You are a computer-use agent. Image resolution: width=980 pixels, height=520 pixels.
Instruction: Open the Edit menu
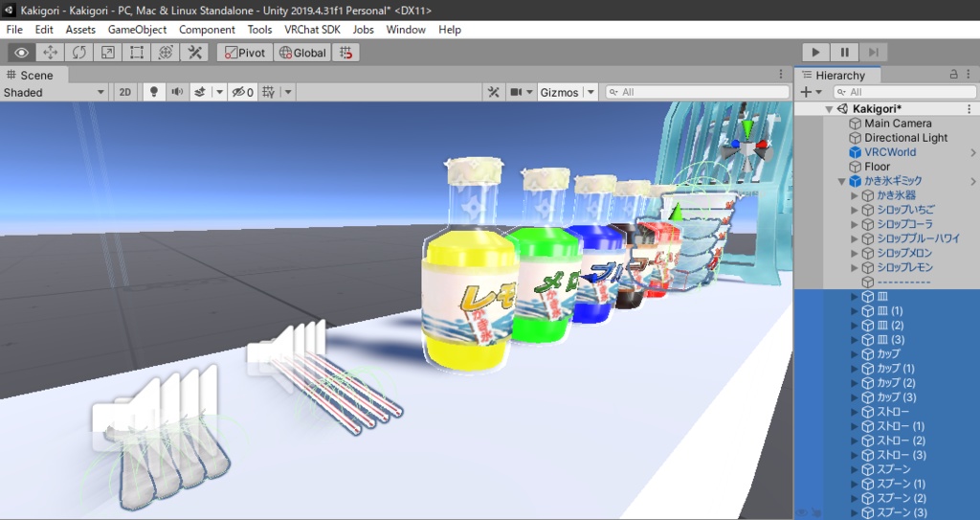coord(44,30)
